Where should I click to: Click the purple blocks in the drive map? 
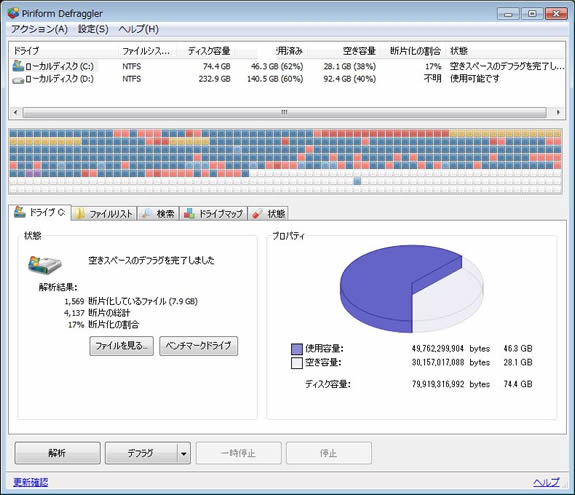[33, 173]
